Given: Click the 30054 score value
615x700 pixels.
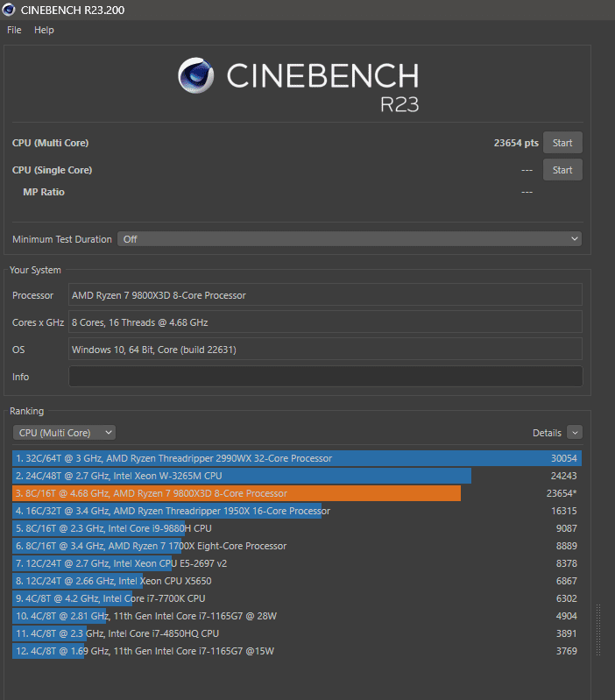Looking at the screenshot, I should click(x=563, y=458).
